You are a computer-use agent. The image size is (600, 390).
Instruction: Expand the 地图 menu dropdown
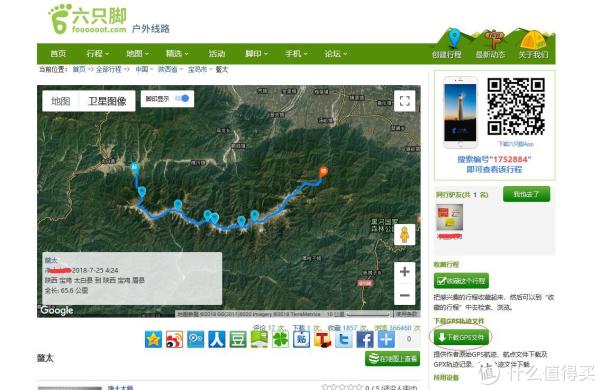pos(137,54)
